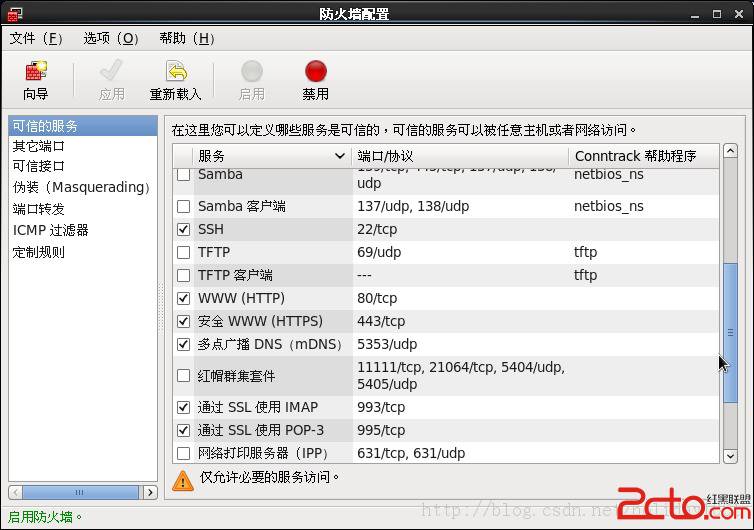Open the firewall wizard (向导) icon

click(x=36, y=72)
